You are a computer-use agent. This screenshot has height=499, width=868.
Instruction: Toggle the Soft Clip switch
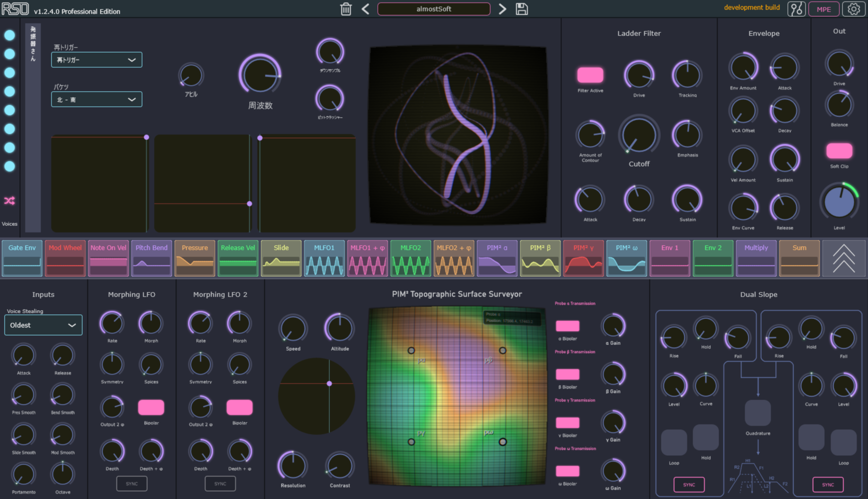839,151
